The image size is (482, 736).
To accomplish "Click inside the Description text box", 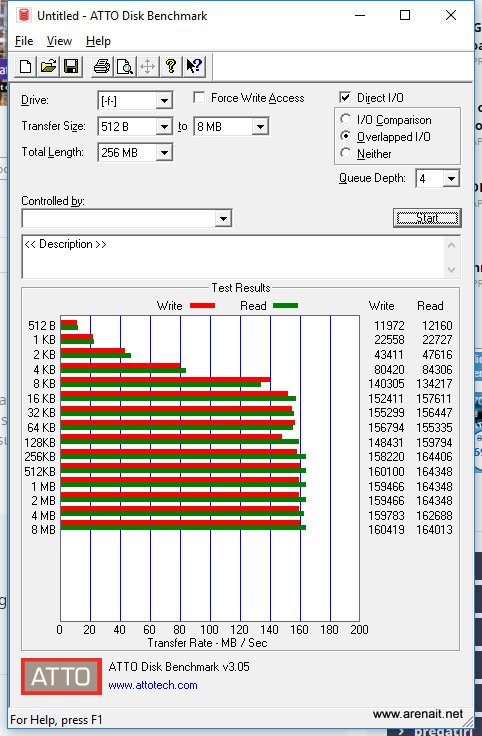I will pos(232,257).
